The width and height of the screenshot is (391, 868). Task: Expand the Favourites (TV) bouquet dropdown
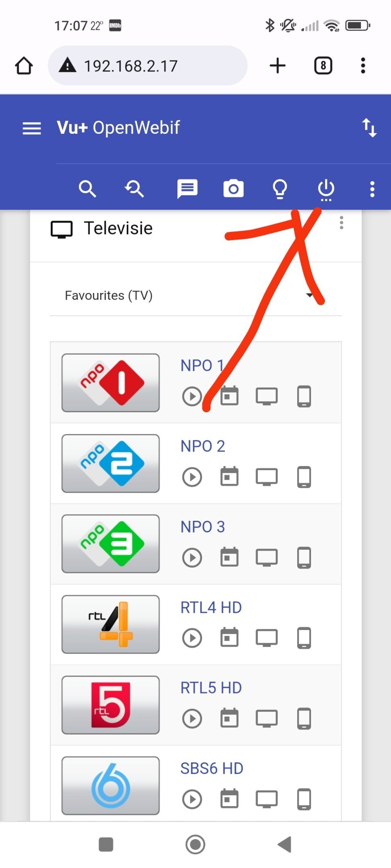pos(195,296)
